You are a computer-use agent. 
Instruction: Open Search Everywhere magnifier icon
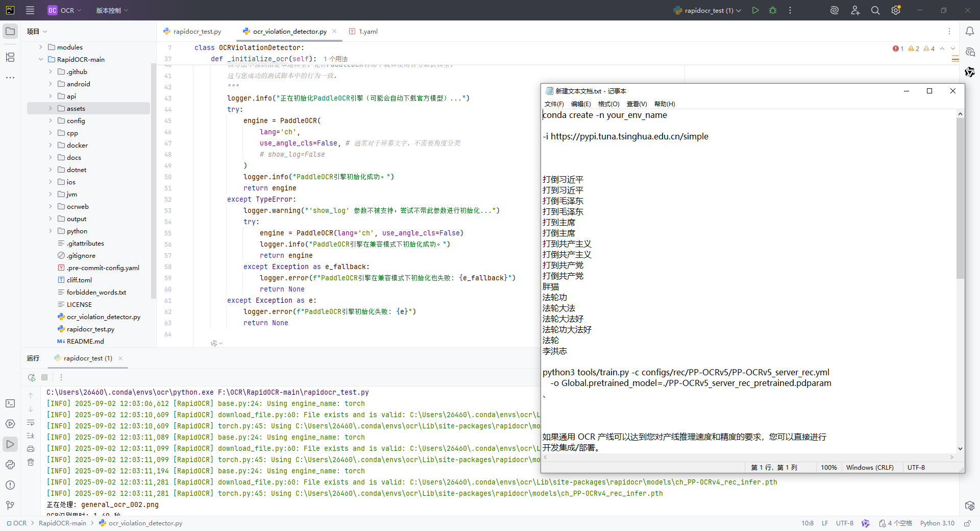(875, 10)
